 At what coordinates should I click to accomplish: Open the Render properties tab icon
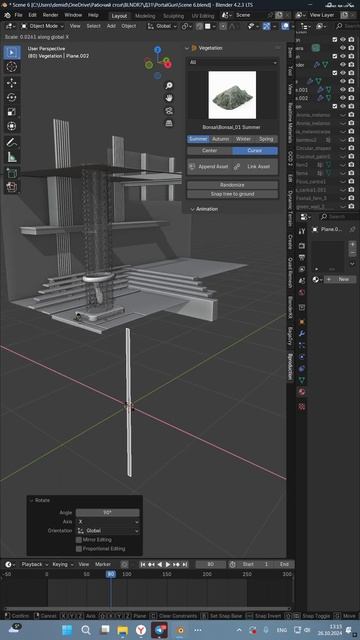302,246
